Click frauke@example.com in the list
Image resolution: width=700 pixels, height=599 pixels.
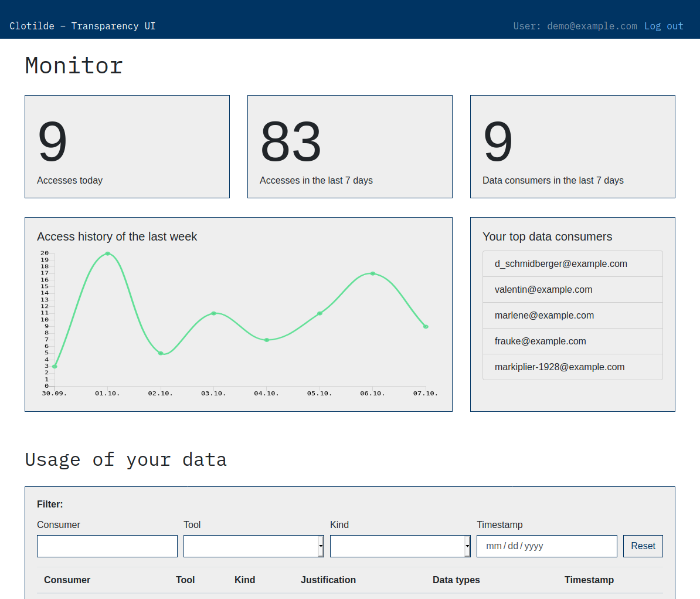[x=540, y=341]
